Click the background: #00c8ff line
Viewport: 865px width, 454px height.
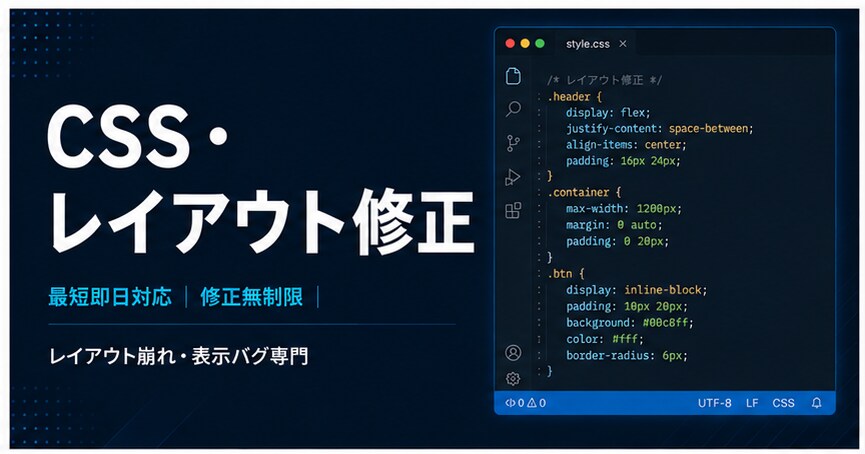pos(629,323)
